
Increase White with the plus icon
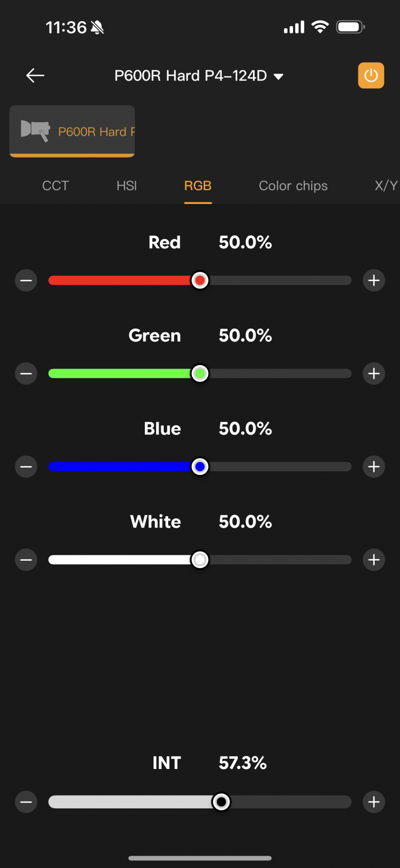(374, 560)
